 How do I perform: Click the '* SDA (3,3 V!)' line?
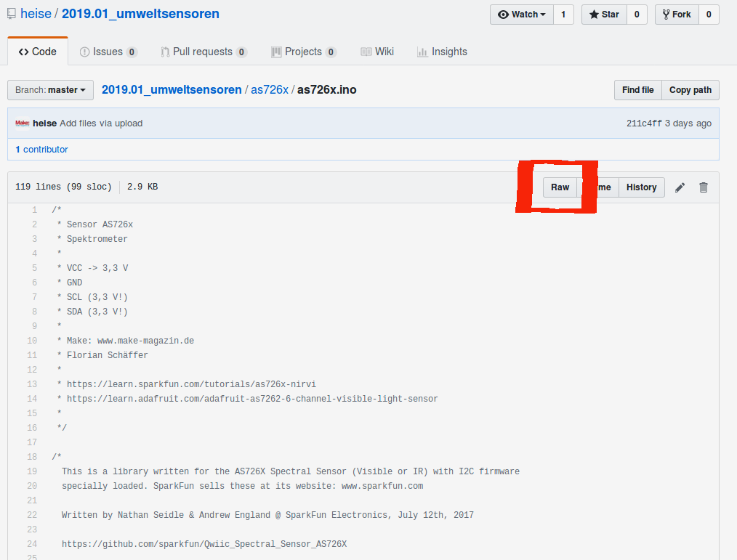click(x=92, y=312)
